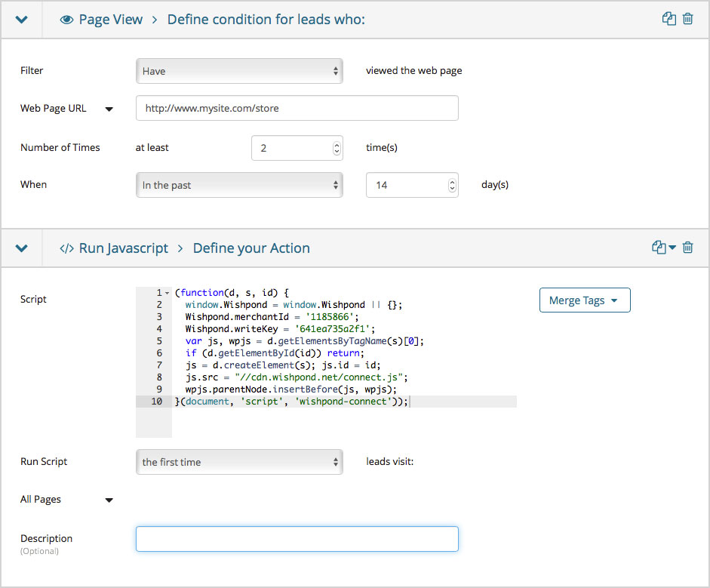Click the Web Page URL input field
Viewport: 710px width, 588px height.
[x=297, y=108]
